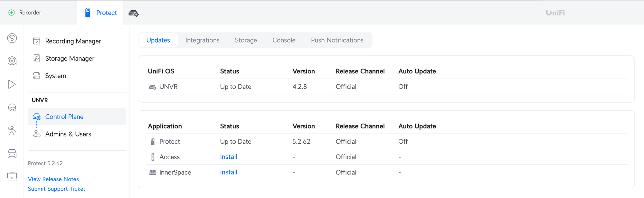The width and height of the screenshot is (644, 198).
Task: Install the Access application
Action: tap(229, 157)
